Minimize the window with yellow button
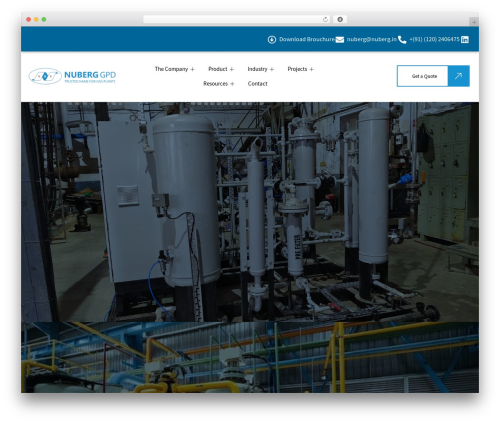 36,19
